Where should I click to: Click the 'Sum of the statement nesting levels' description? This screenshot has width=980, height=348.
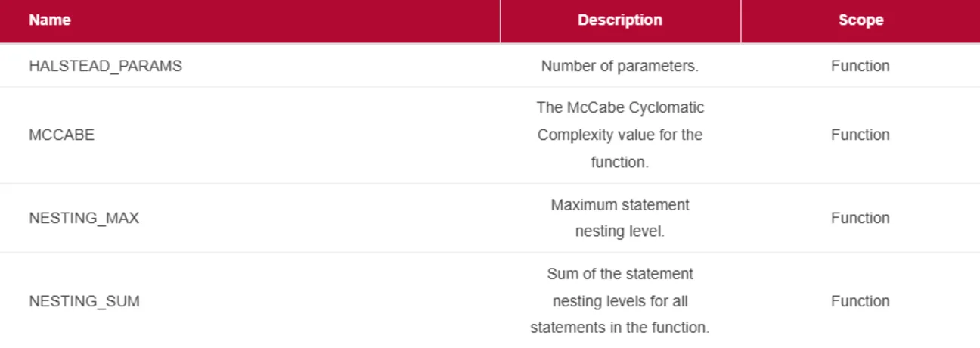620,301
